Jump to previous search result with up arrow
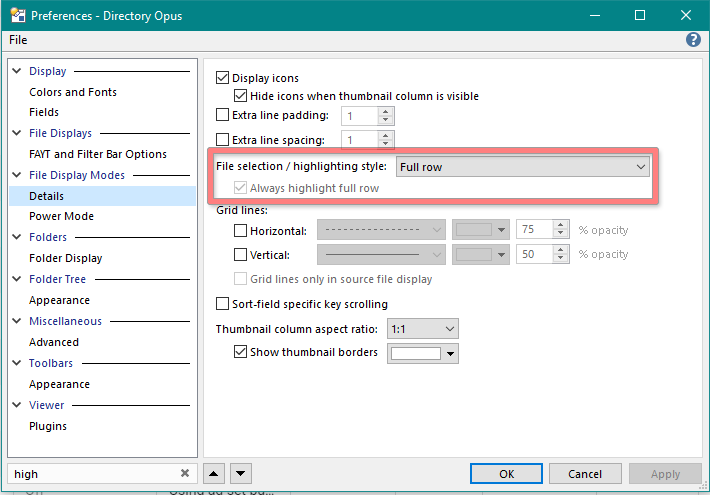Screen dimensions: 710x495 (214, 474)
